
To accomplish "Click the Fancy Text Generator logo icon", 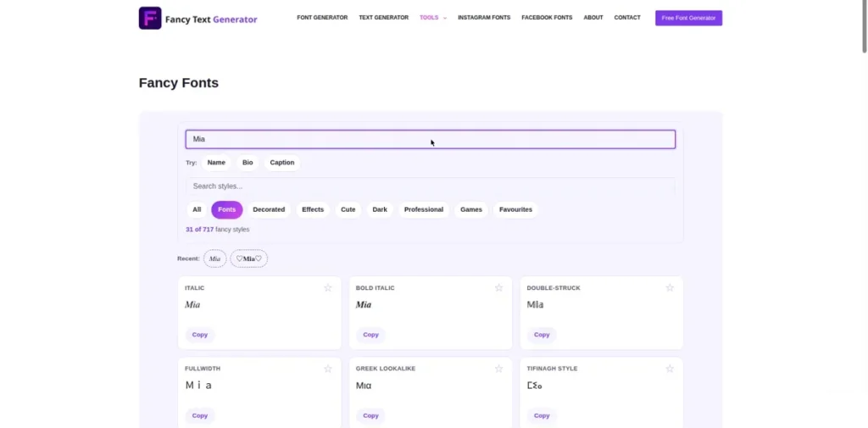I will [x=150, y=19].
